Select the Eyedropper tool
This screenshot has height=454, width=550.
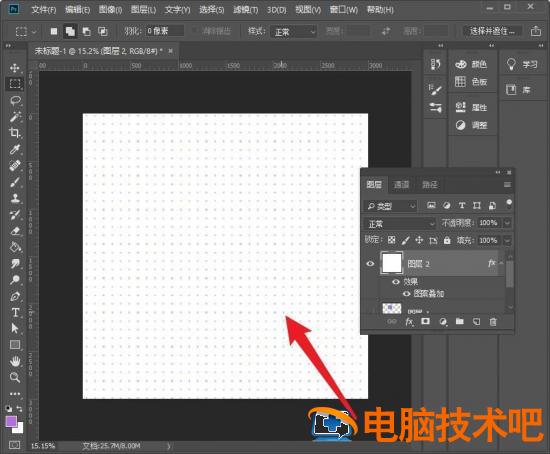click(15, 149)
